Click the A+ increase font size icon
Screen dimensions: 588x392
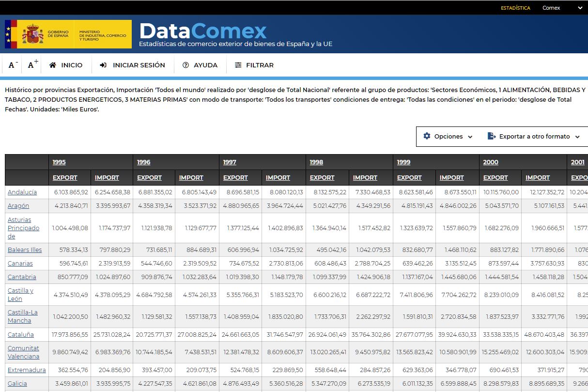31,63
